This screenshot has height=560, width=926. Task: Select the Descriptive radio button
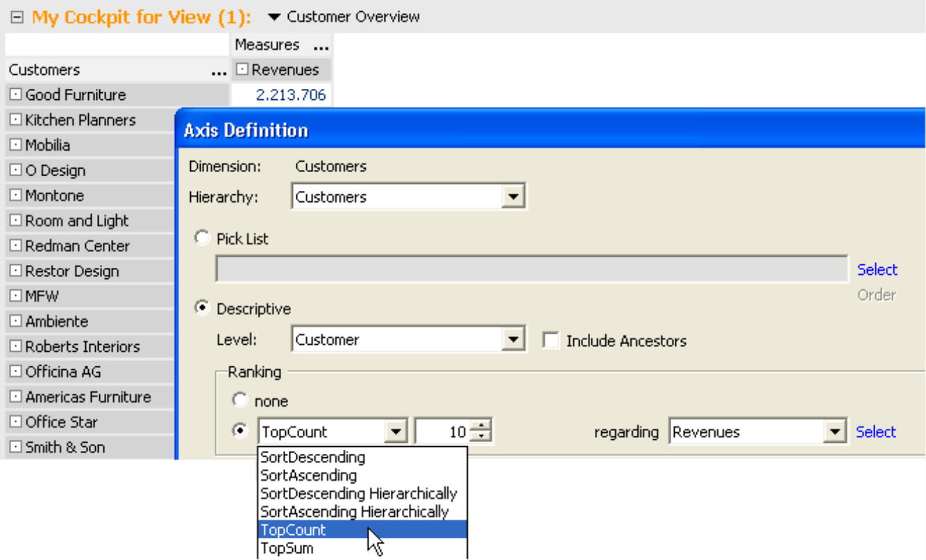pos(202,308)
